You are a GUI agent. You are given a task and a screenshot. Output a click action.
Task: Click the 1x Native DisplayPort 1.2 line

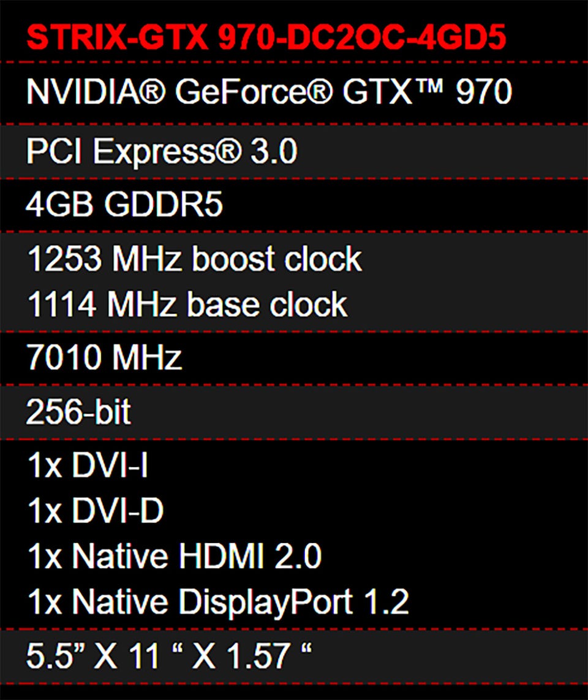(x=217, y=602)
